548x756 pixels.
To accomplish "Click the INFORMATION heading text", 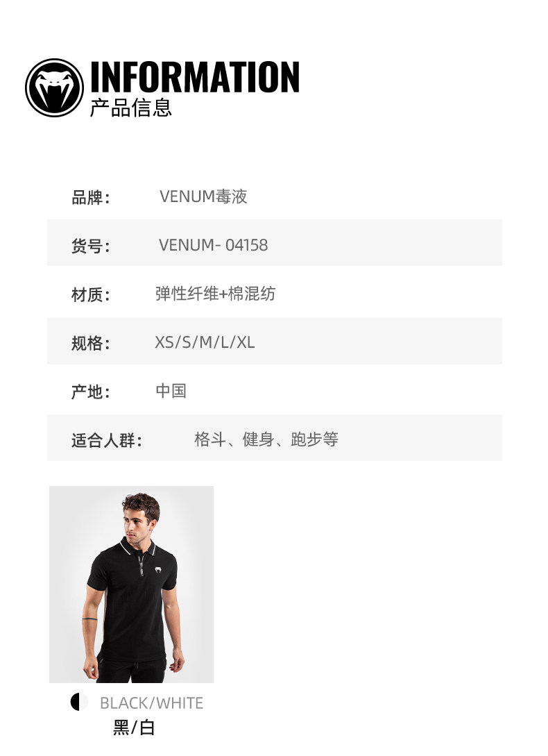I will [x=195, y=76].
